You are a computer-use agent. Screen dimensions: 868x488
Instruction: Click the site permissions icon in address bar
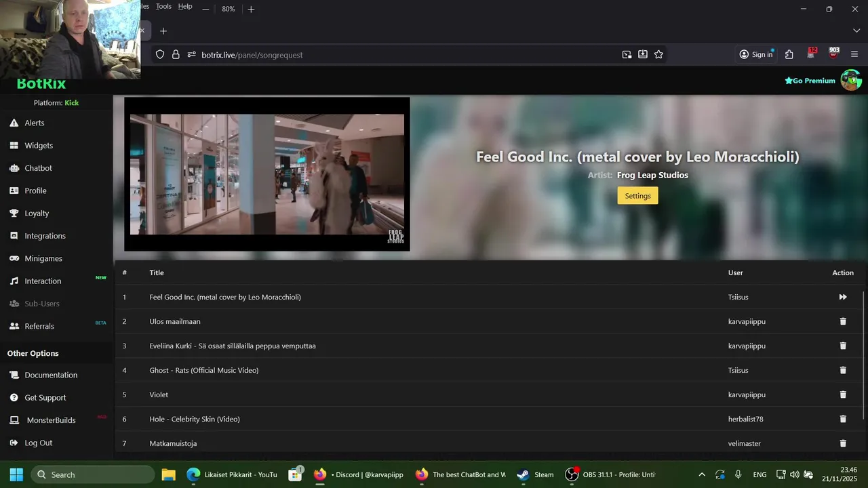coord(191,55)
